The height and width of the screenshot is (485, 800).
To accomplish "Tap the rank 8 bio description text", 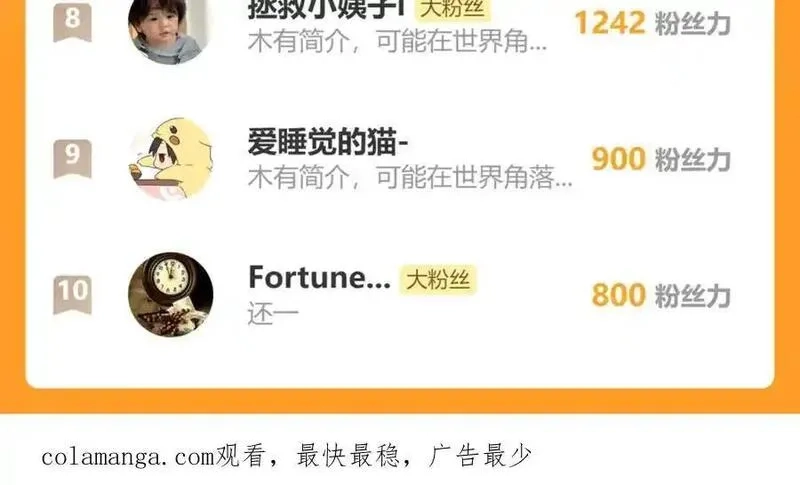I will pyautogui.click(x=397, y=41).
